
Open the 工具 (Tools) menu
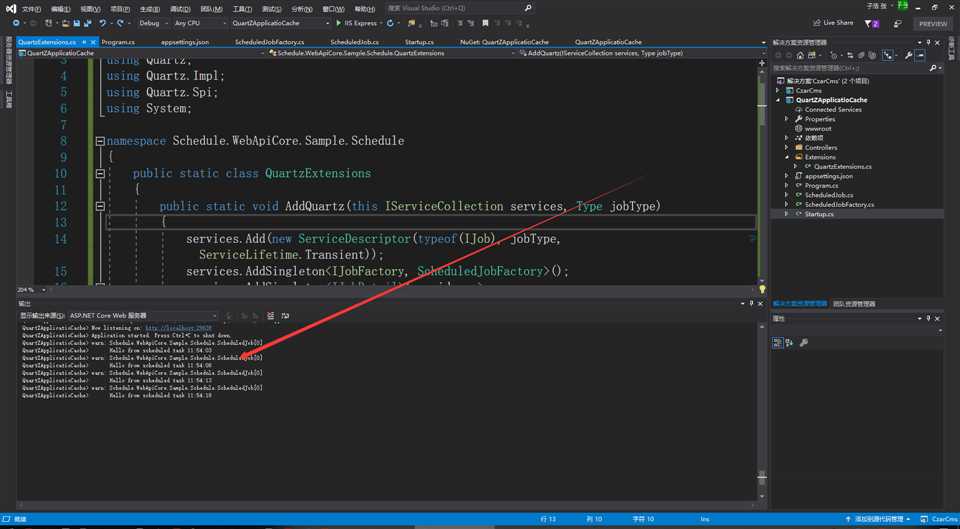tap(242, 9)
